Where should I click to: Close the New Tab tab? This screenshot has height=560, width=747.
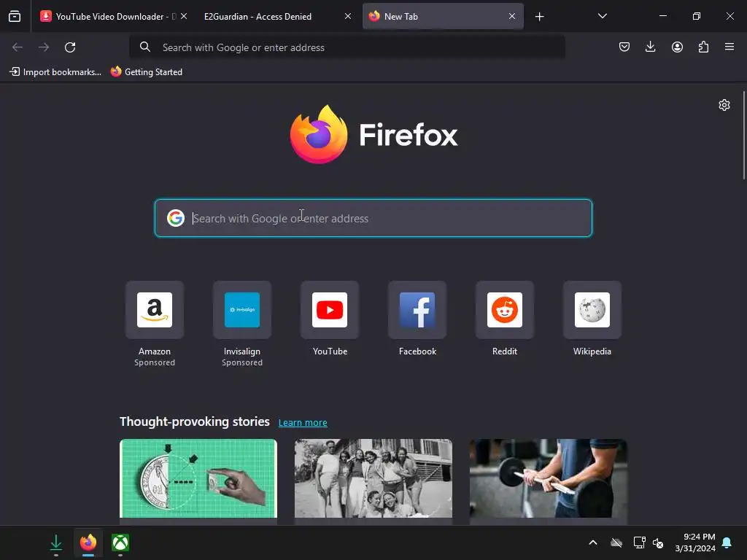(511, 16)
